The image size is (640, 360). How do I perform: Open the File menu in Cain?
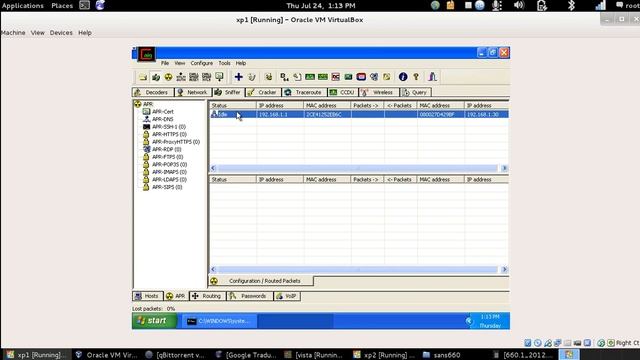coord(165,63)
